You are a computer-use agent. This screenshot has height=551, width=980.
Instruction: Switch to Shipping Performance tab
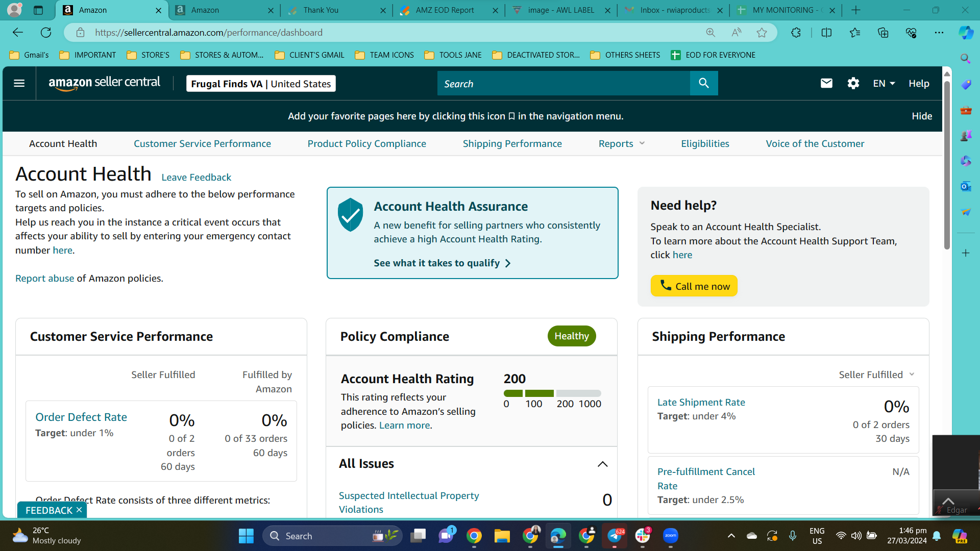(x=512, y=144)
